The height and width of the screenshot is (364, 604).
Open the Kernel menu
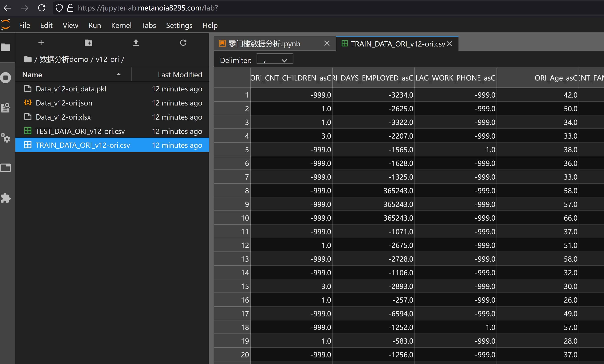click(121, 26)
